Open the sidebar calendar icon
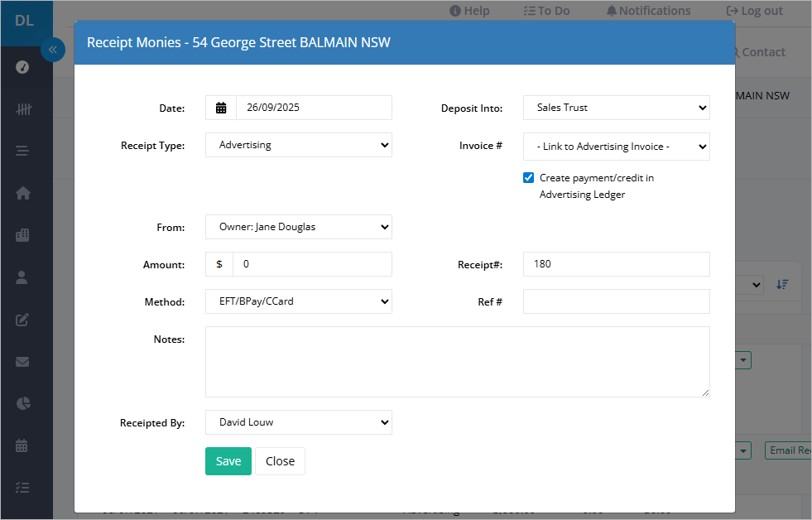Viewport: 812px width, 520px height. pos(22,445)
